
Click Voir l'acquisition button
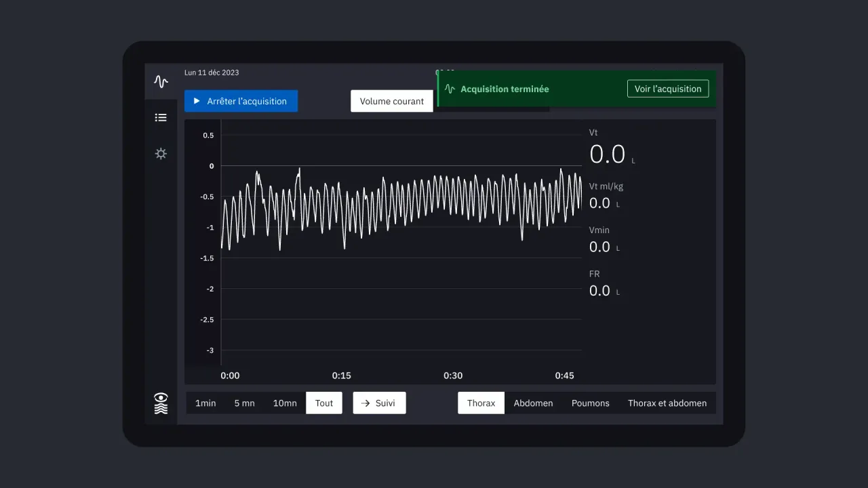coord(667,89)
